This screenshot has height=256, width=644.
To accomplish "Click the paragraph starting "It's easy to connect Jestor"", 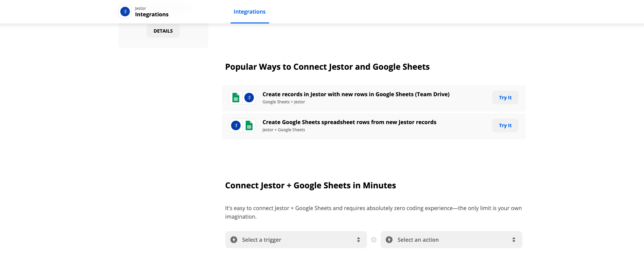I will (373, 212).
